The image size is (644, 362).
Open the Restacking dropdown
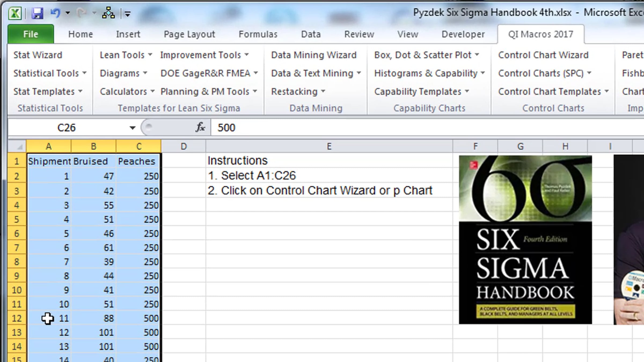point(298,91)
